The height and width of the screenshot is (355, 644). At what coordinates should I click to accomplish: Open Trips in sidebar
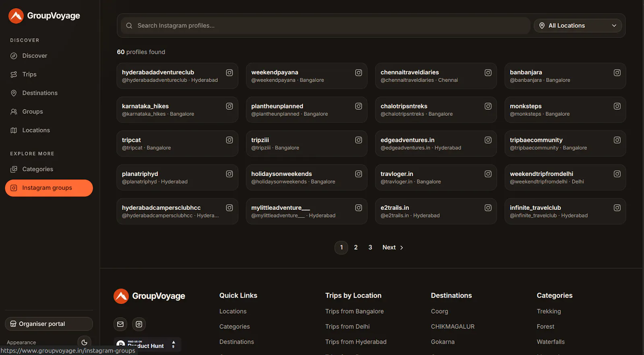point(49,74)
